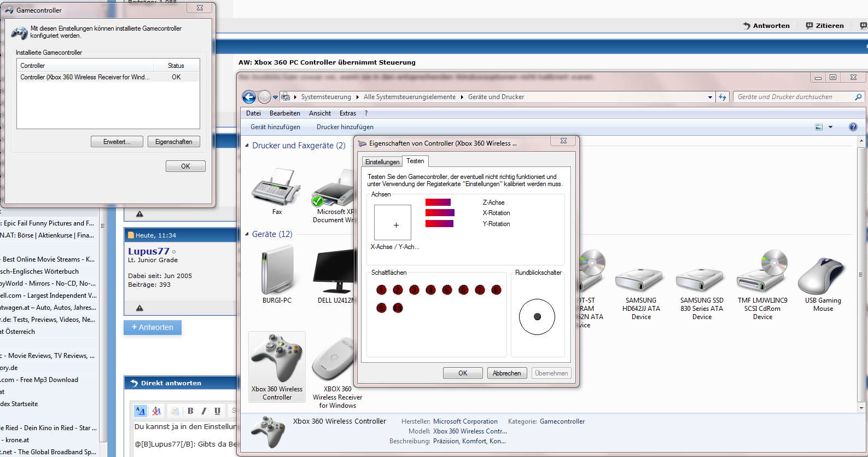868x457 pixels.
Task: Click the search magnifier icon
Action: click(x=858, y=97)
